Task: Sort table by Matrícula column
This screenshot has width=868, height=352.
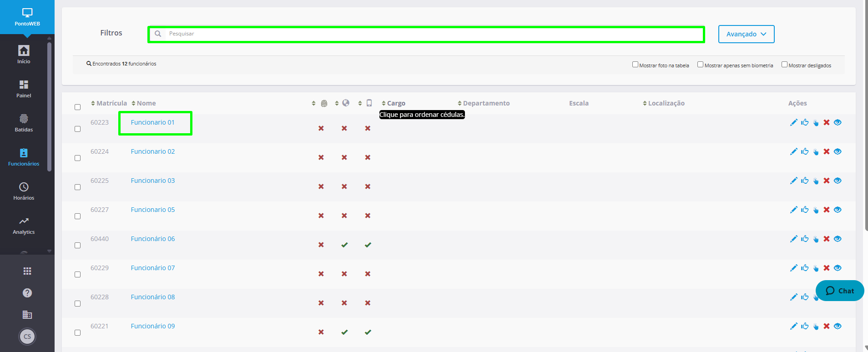Action: (x=109, y=103)
